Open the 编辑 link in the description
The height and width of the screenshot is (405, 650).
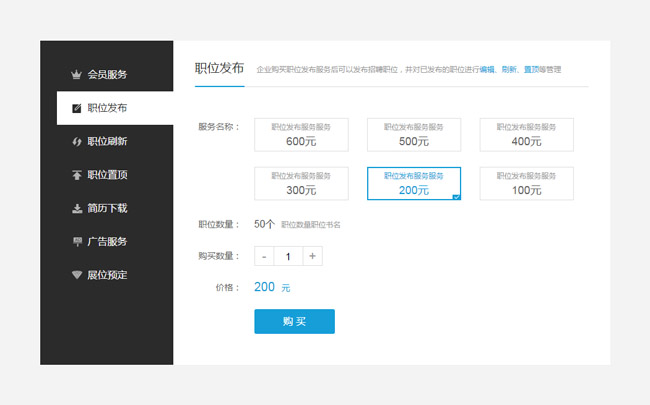(x=487, y=70)
